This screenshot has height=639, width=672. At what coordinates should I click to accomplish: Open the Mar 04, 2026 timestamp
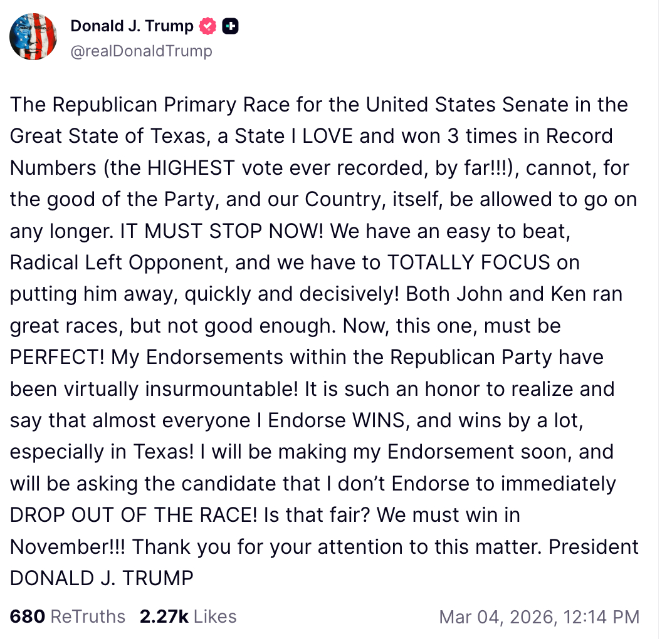(x=496, y=616)
